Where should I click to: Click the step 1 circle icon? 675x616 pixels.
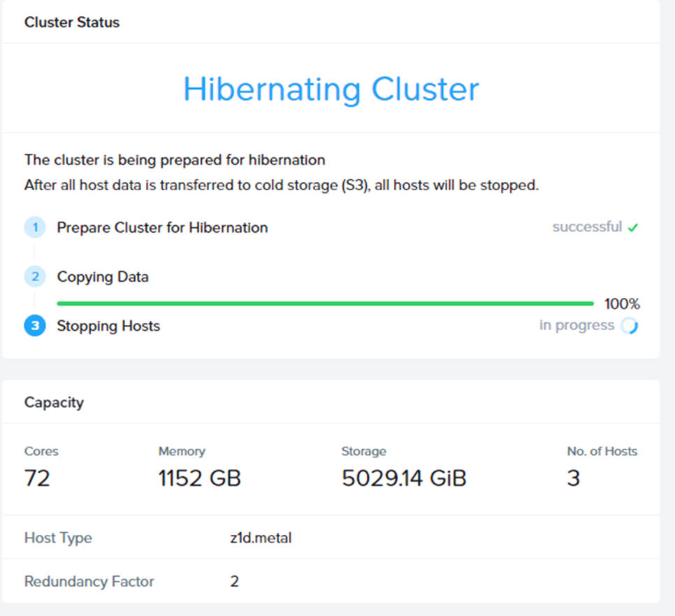click(x=35, y=228)
